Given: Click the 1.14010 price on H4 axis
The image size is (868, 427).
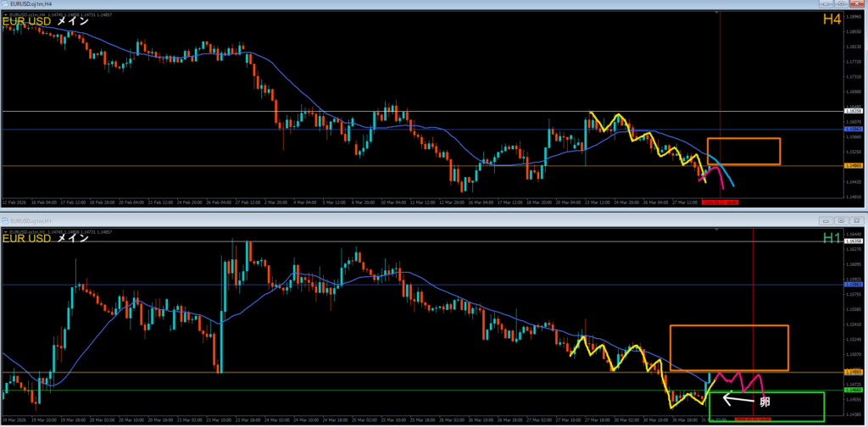Looking at the screenshot, I should coord(854,197).
